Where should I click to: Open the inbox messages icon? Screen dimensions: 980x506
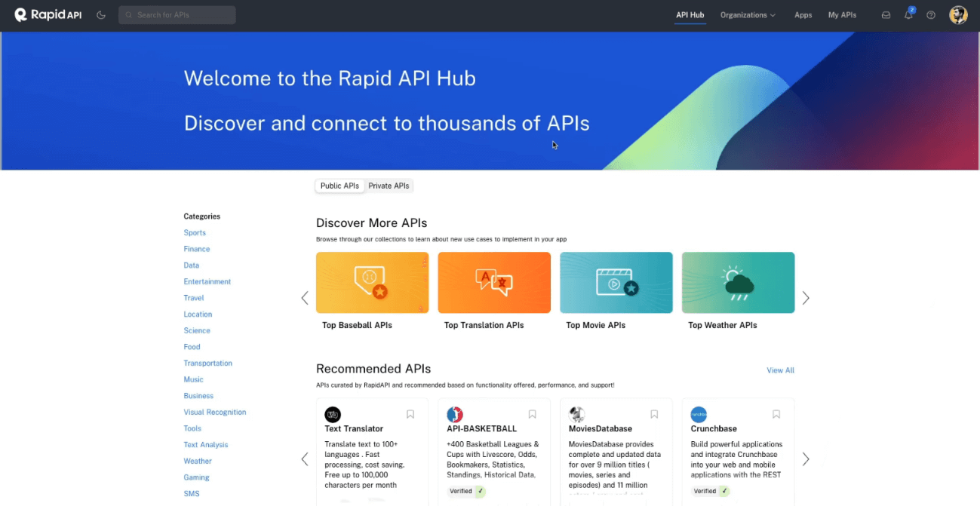(x=886, y=15)
